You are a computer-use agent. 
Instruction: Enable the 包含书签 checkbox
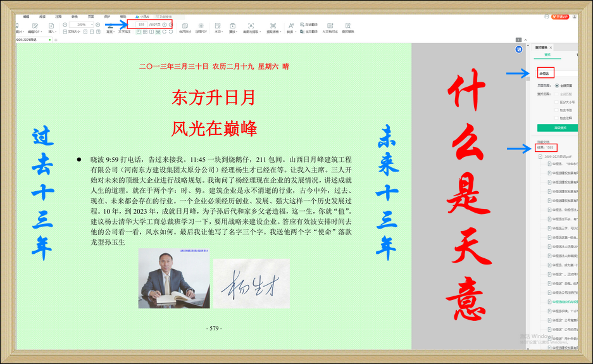point(557,110)
